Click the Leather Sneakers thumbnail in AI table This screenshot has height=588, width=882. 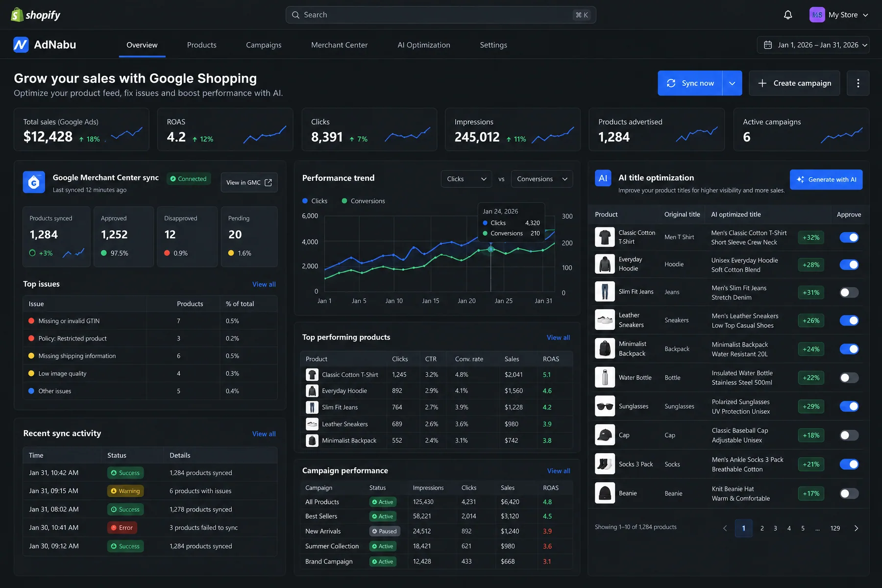click(605, 320)
